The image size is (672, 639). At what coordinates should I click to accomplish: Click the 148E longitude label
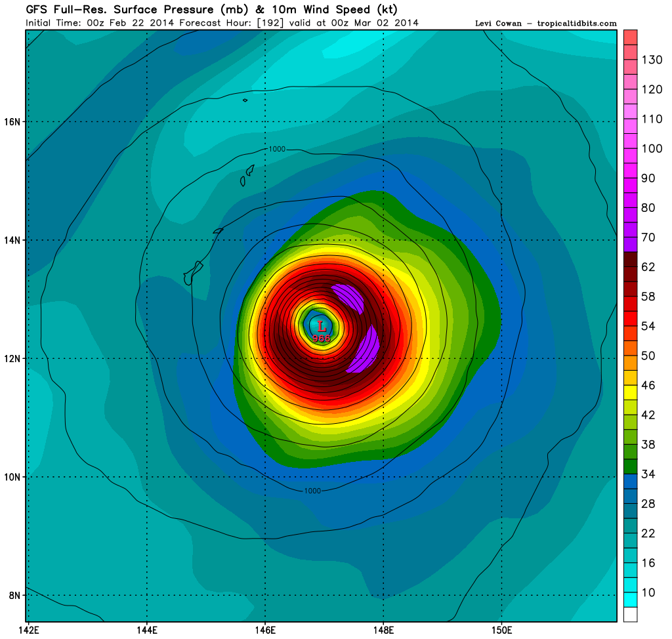[x=383, y=630]
